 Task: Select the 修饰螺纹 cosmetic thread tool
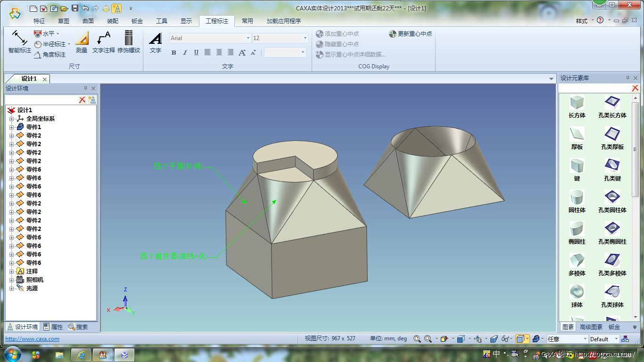pyautogui.click(x=128, y=41)
